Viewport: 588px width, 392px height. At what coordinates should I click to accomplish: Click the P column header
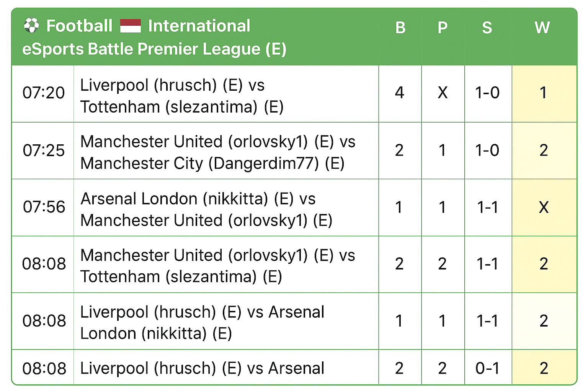point(443,28)
